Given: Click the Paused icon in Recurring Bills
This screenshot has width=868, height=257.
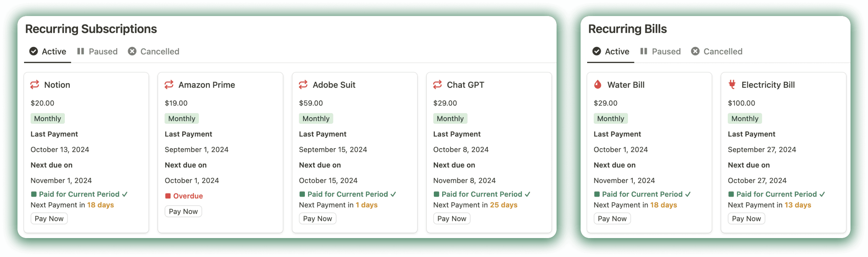Looking at the screenshot, I should [644, 51].
